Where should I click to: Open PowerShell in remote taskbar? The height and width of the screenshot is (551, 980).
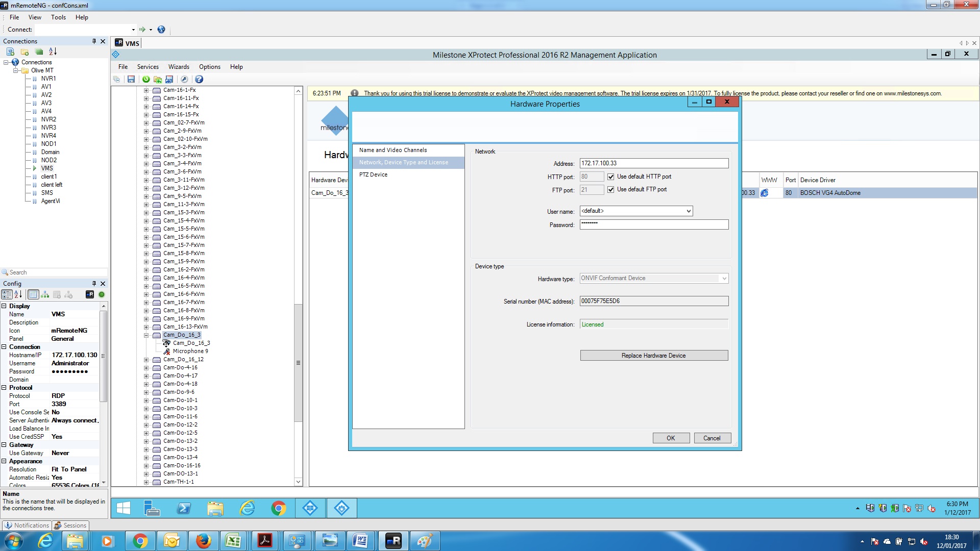coord(184,508)
